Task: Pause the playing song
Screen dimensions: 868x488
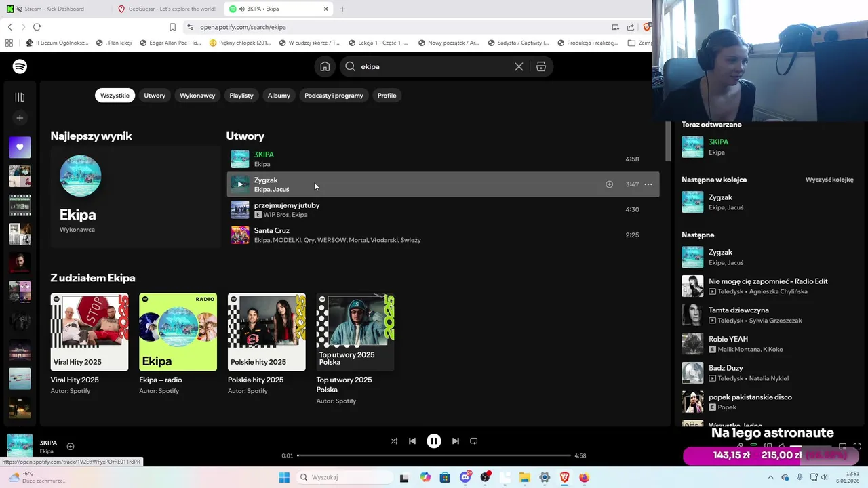Action: click(434, 441)
